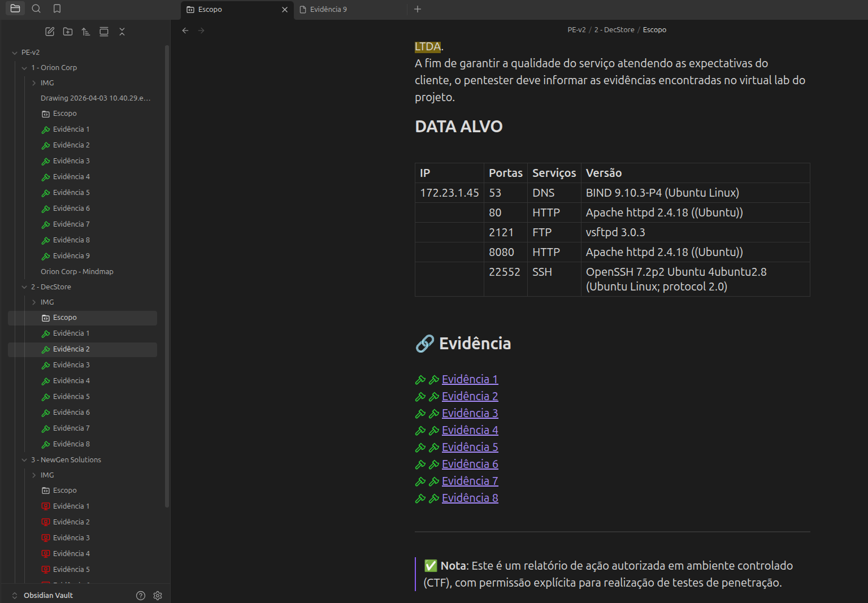Click the chain link icon by Evidência heading

pos(425,344)
